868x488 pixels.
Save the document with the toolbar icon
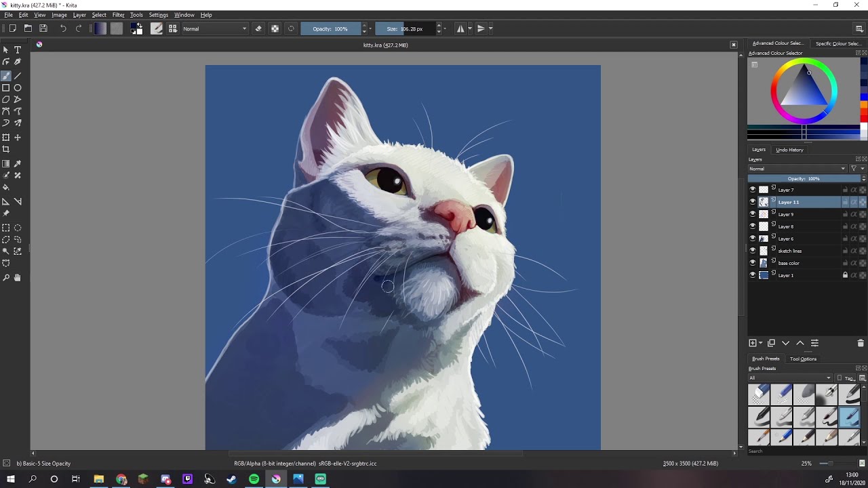[x=43, y=28]
